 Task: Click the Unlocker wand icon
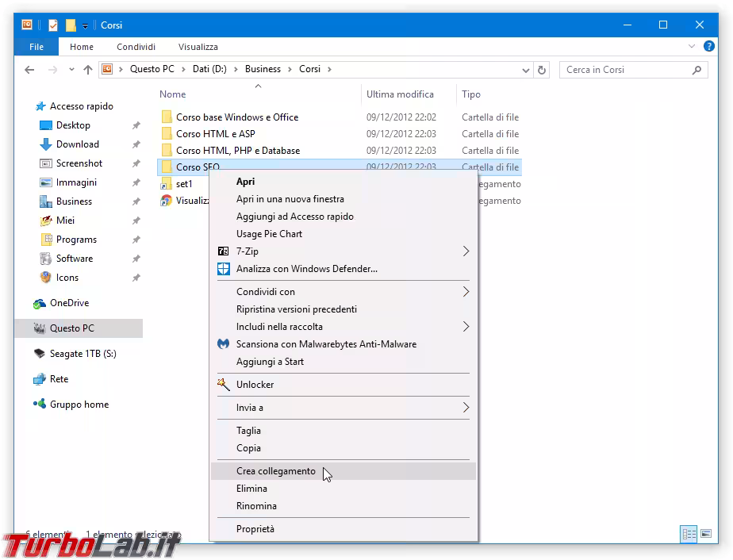coord(223,385)
